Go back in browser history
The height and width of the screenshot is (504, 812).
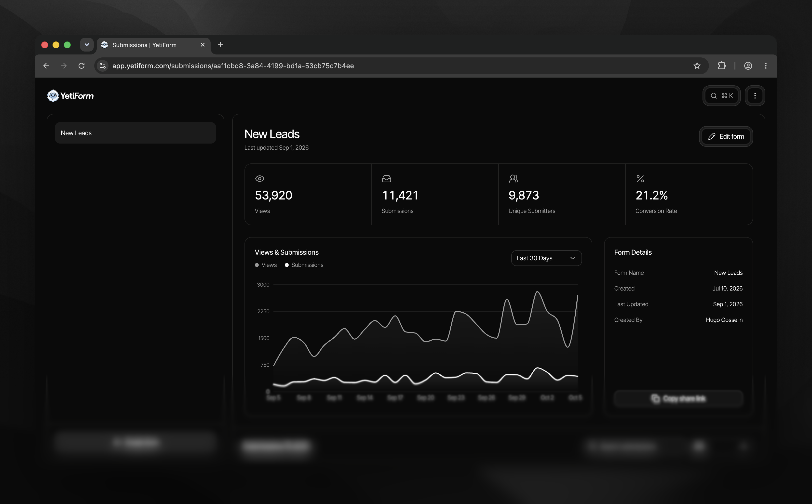click(46, 66)
